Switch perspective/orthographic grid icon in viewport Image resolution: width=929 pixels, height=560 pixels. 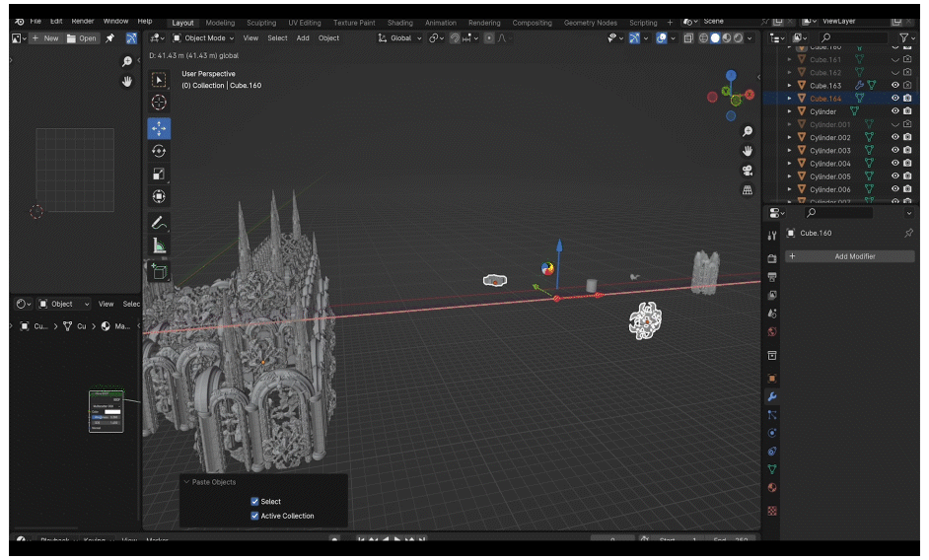[748, 190]
